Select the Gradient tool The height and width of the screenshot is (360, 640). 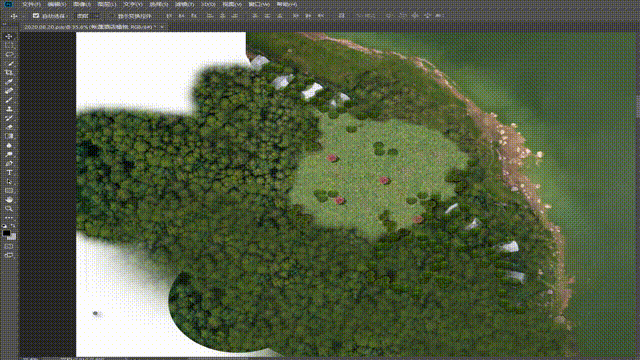click(x=9, y=136)
